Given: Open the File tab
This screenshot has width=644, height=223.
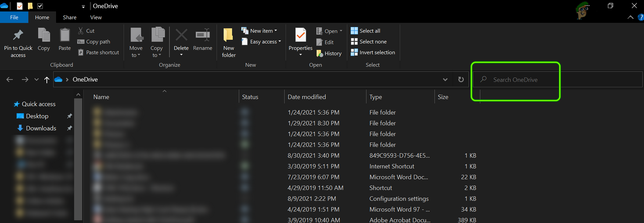Looking at the screenshot, I should (14, 17).
